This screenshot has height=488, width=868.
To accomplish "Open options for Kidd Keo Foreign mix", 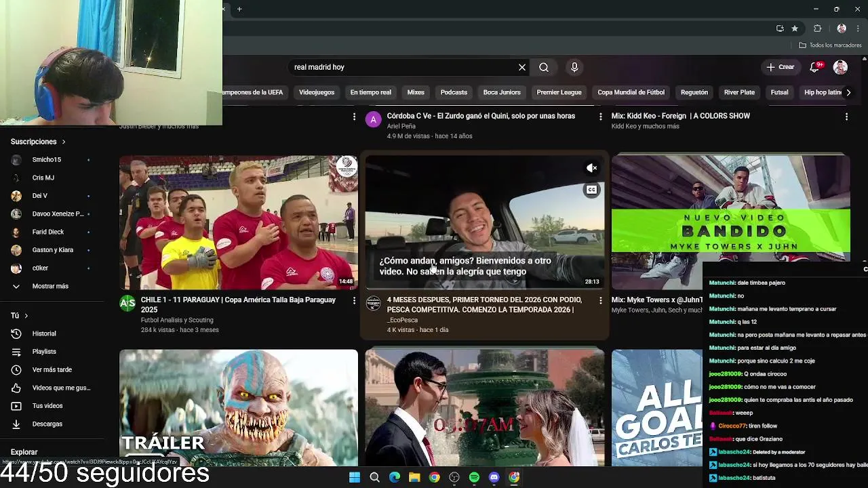I will point(846,117).
